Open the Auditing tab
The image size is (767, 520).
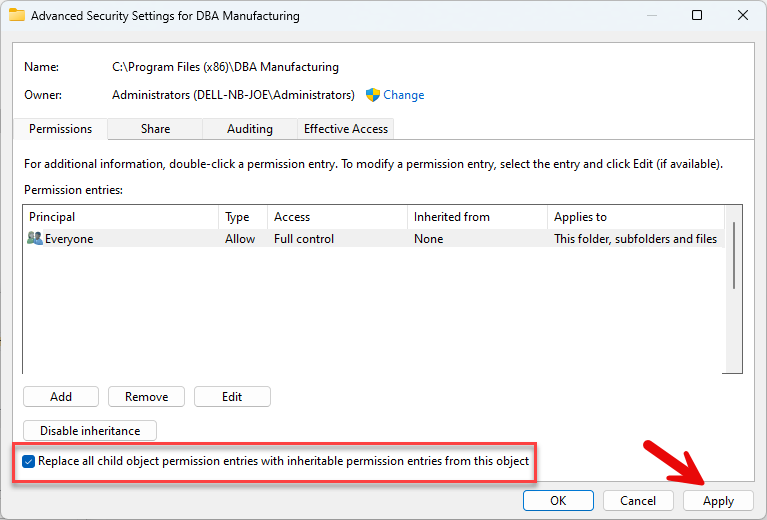(x=250, y=129)
